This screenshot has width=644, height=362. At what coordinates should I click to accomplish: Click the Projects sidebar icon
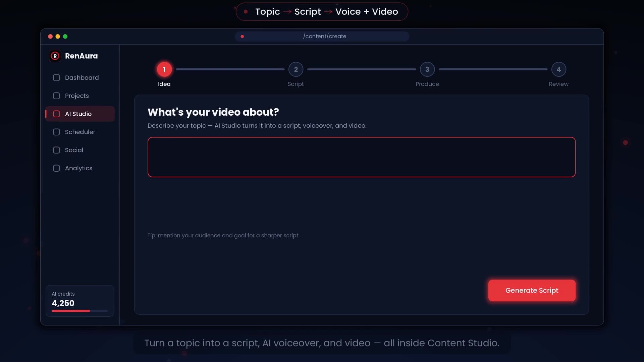coord(56,96)
